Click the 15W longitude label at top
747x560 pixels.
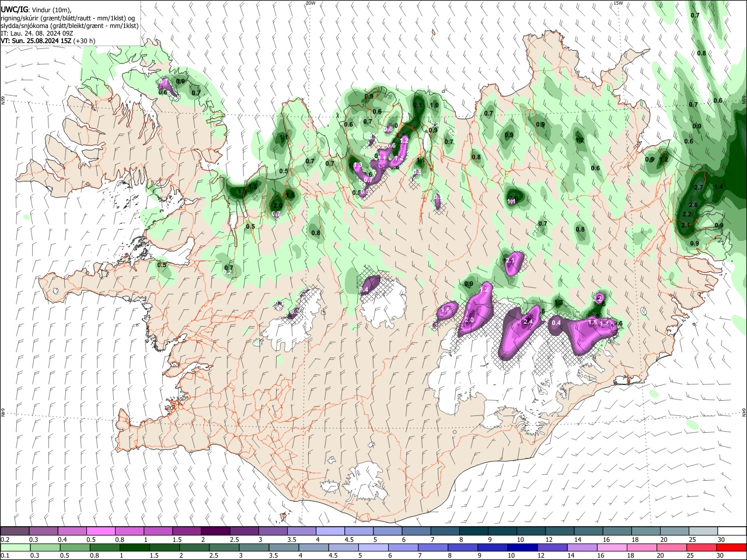[x=618, y=3]
